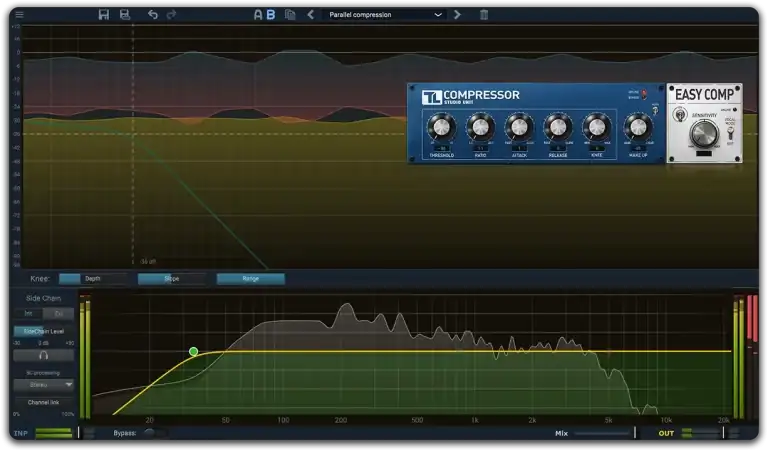Screen dimensions: 768x451
Task: Open the Parallel compression preset dropdown
Action: pyautogui.click(x=385, y=15)
